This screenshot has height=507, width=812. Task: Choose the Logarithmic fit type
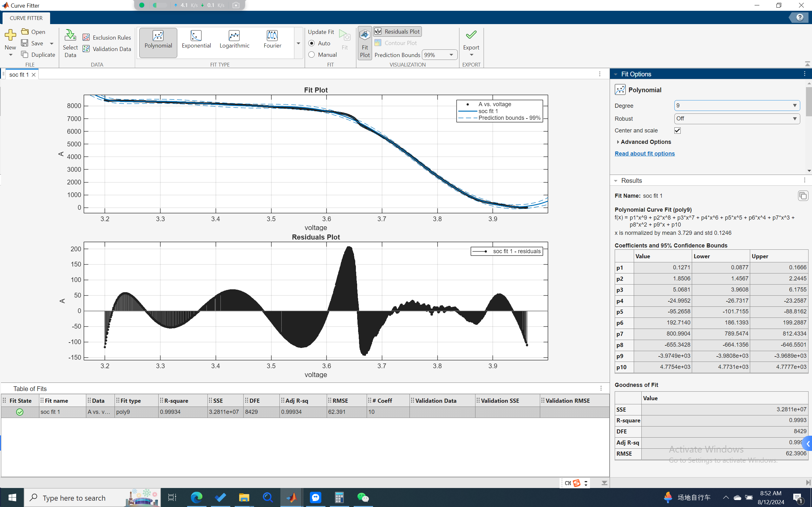pos(234,40)
